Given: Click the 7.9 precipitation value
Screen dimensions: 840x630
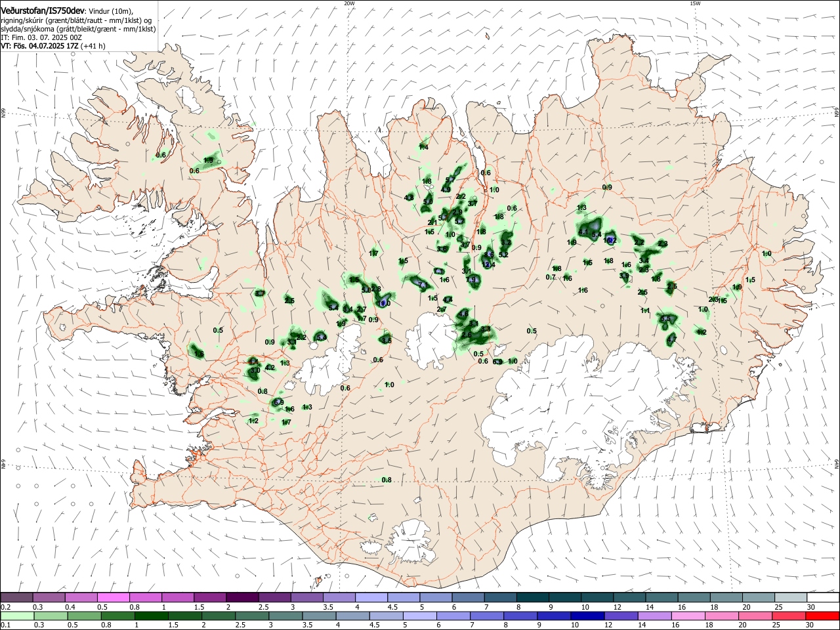Looking at the screenshot, I should click(471, 280).
